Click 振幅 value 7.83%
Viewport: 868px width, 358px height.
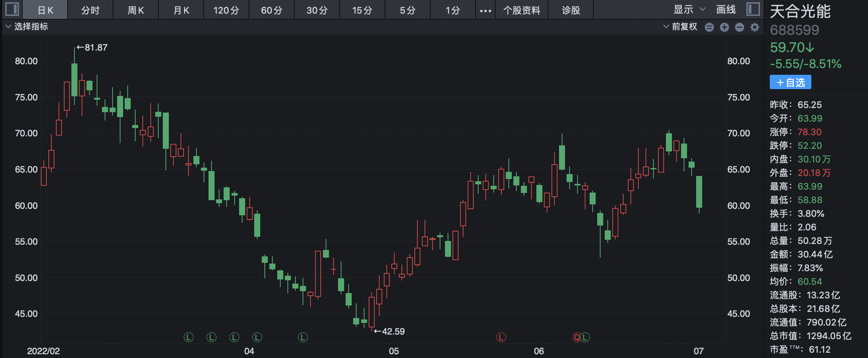click(x=810, y=268)
